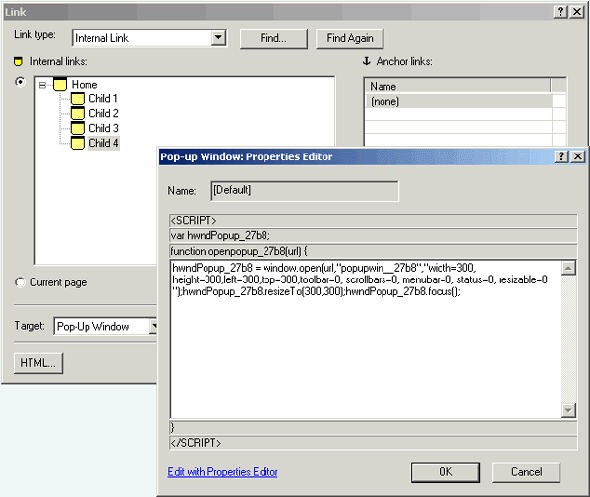Screen dimensions: 590x497
Task: Close the Link dialog window
Action: coord(577,12)
